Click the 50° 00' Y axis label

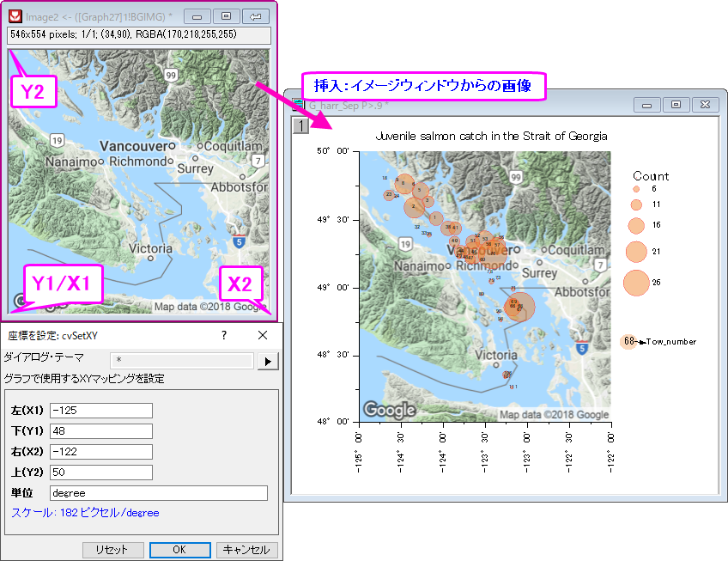tap(333, 151)
